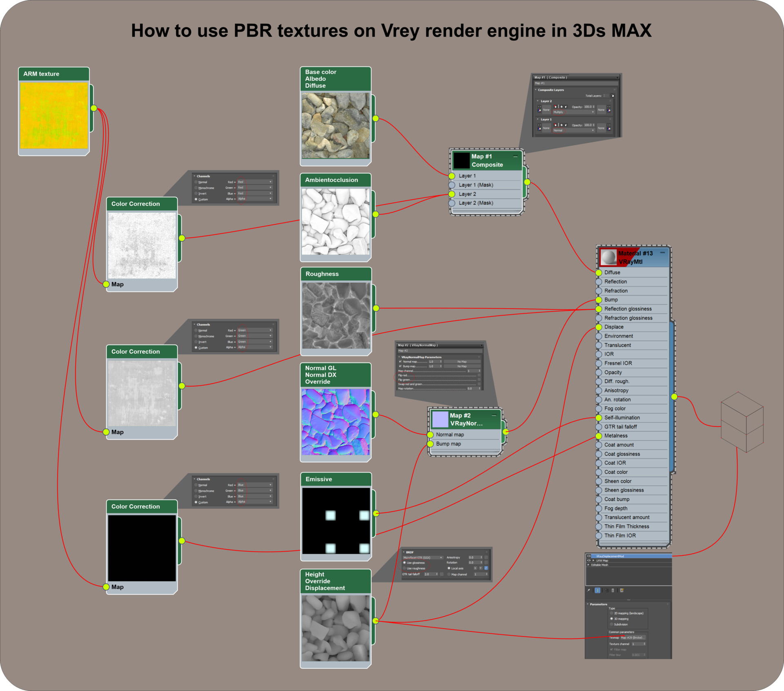This screenshot has width=784, height=691.
Task: Select VRayDisplacementMod in the modifier stack
Action: [610, 556]
